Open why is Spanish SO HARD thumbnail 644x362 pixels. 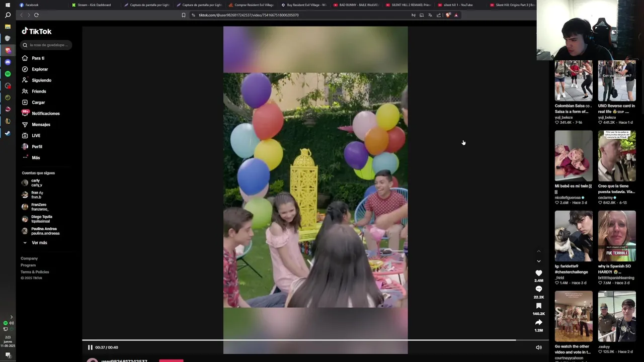click(617, 236)
